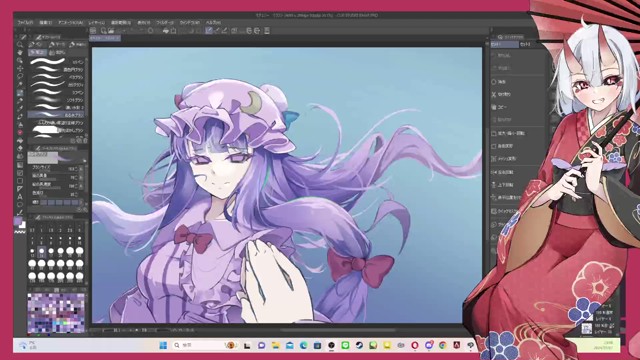Open File Explorer from the taskbar

click(276, 345)
